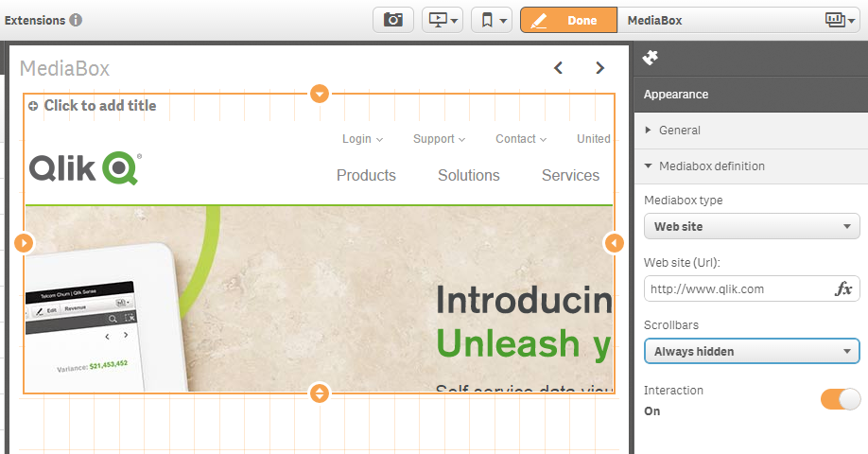Open the Products menu item

pos(366,176)
